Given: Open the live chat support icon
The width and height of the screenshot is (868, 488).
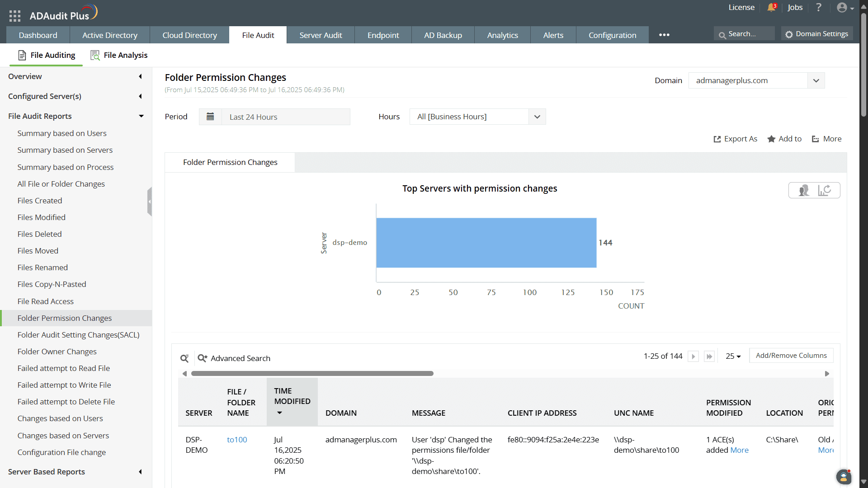Looking at the screenshot, I should tap(843, 477).
